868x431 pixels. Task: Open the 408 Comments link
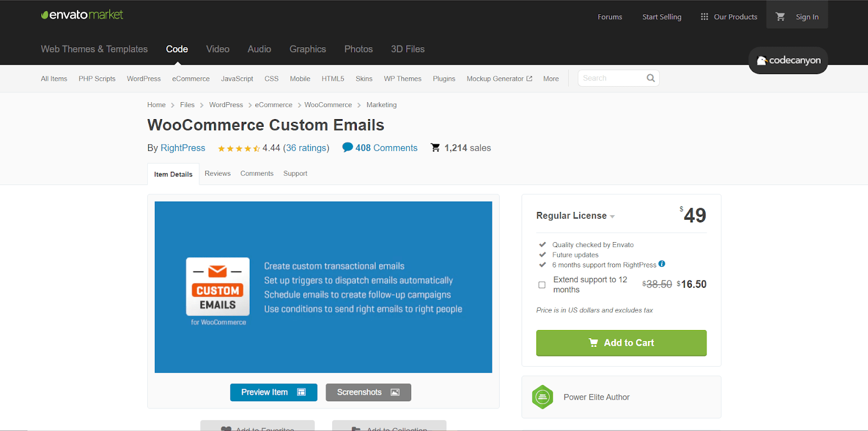click(x=387, y=148)
